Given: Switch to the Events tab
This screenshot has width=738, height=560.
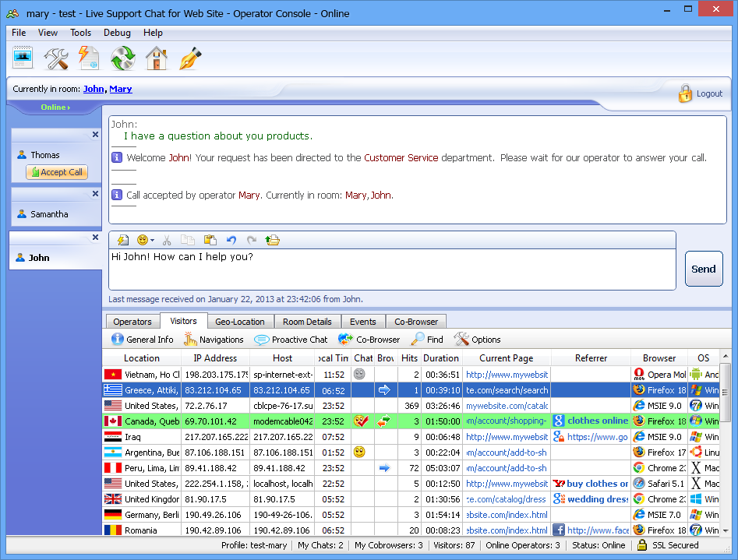Looking at the screenshot, I should pyautogui.click(x=363, y=322).
